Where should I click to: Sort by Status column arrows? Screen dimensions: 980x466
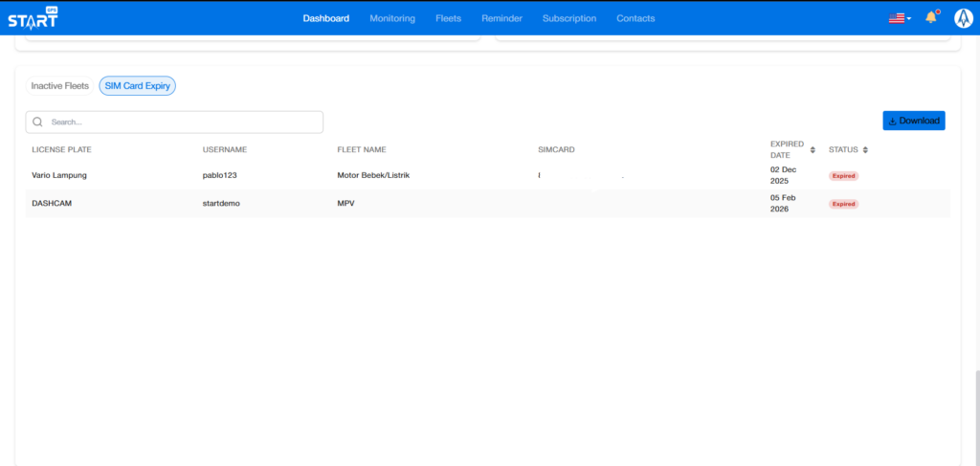tap(865, 150)
